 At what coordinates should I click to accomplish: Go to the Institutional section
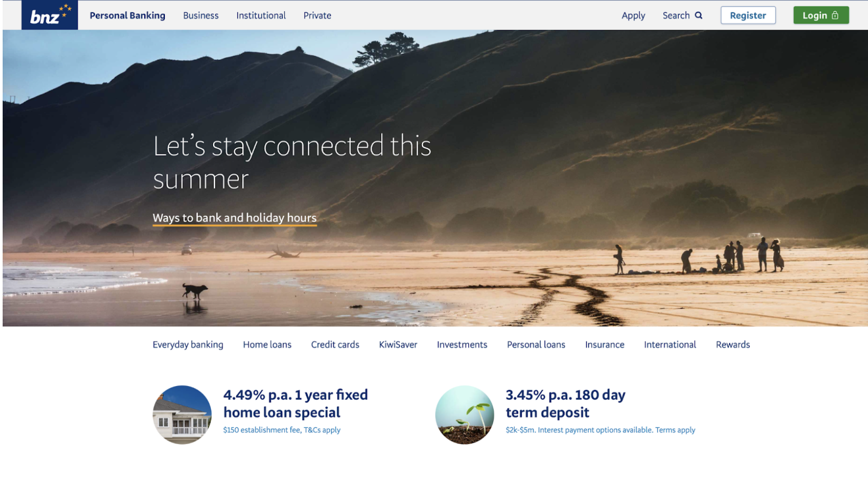pyautogui.click(x=261, y=15)
